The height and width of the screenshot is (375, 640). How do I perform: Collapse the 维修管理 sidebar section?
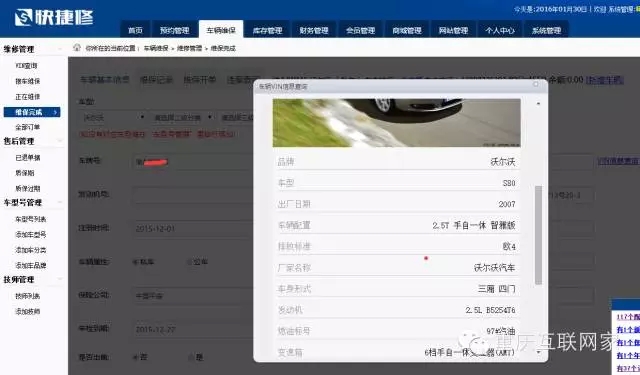pyautogui.click(x=60, y=49)
